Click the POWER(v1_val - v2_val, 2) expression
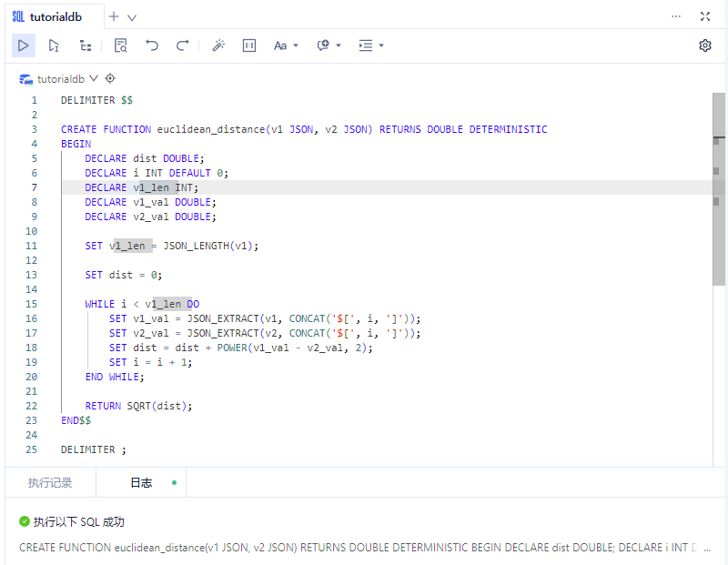Viewport: 728px width, 565px height. click(x=291, y=348)
